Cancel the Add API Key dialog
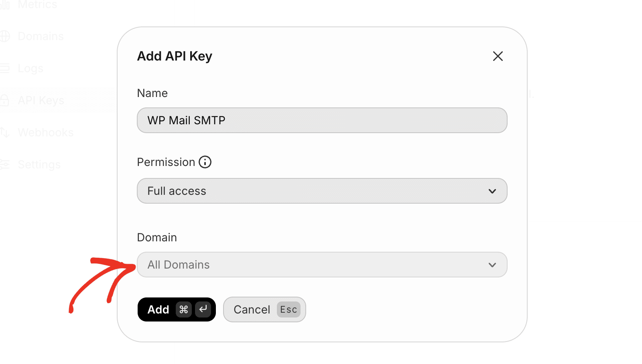 (252, 309)
